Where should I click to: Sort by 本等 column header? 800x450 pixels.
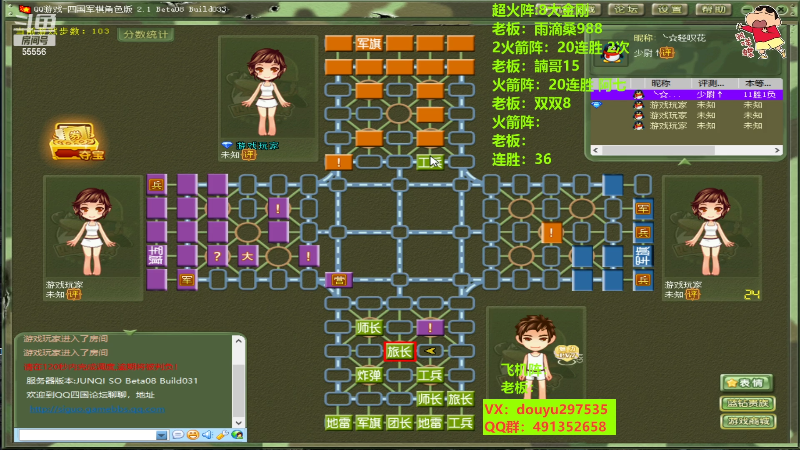coord(760,83)
